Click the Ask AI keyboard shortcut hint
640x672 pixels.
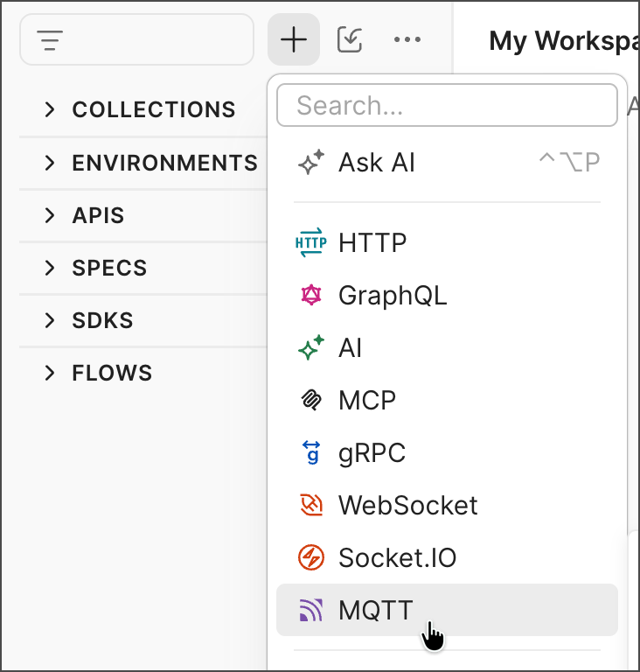click(569, 163)
